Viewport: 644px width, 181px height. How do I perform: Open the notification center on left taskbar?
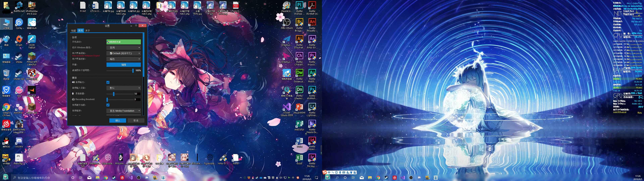[x=316, y=178]
